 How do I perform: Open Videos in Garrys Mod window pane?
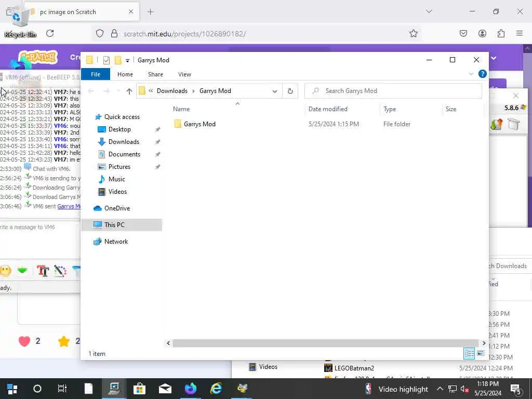[117, 192]
